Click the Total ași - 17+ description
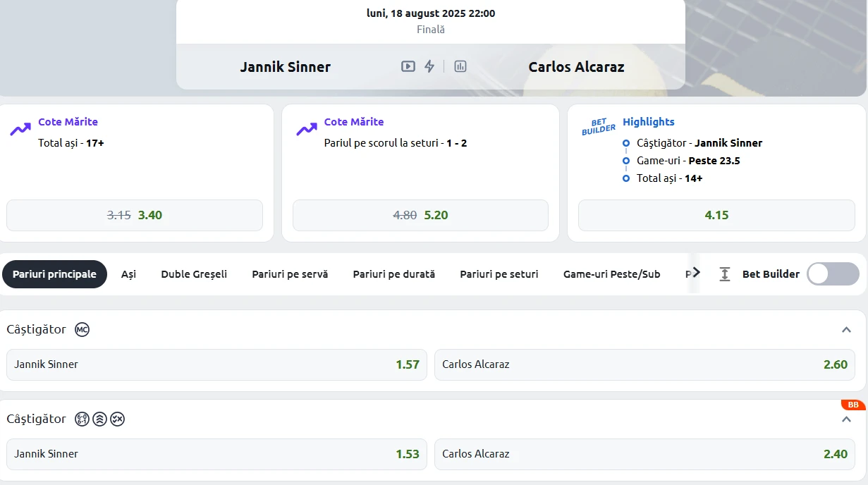The image size is (868, 485). pyautogui.click(x=71, y=143)
